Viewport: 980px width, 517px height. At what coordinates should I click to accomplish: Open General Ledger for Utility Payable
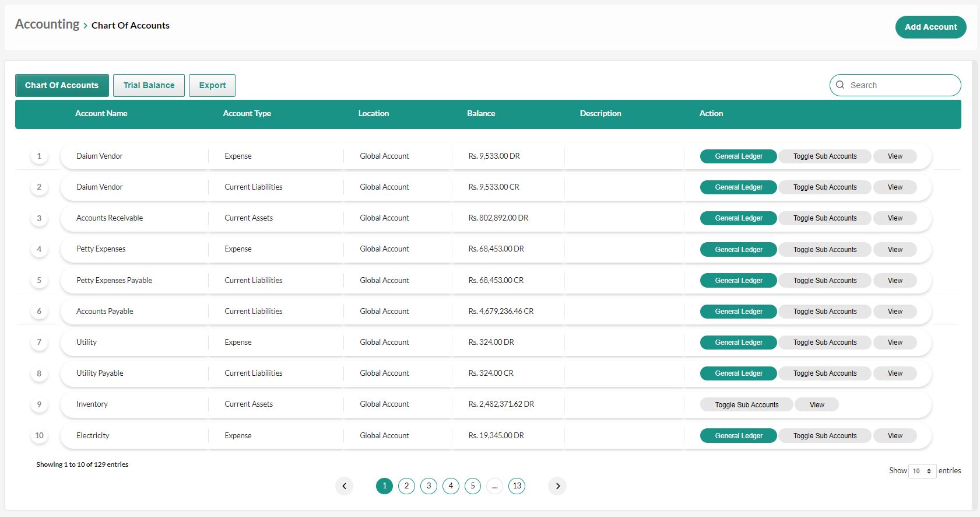coord(739,373)
